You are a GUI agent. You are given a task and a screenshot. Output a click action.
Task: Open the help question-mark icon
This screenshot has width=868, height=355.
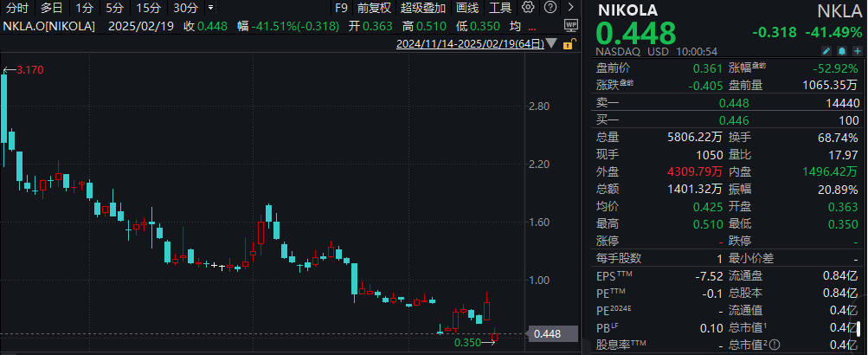(x=550, y=8)
